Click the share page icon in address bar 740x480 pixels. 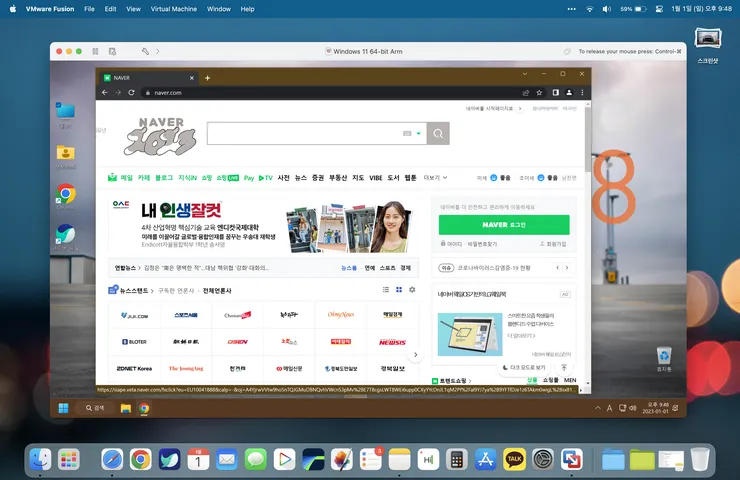click(526, 93)
